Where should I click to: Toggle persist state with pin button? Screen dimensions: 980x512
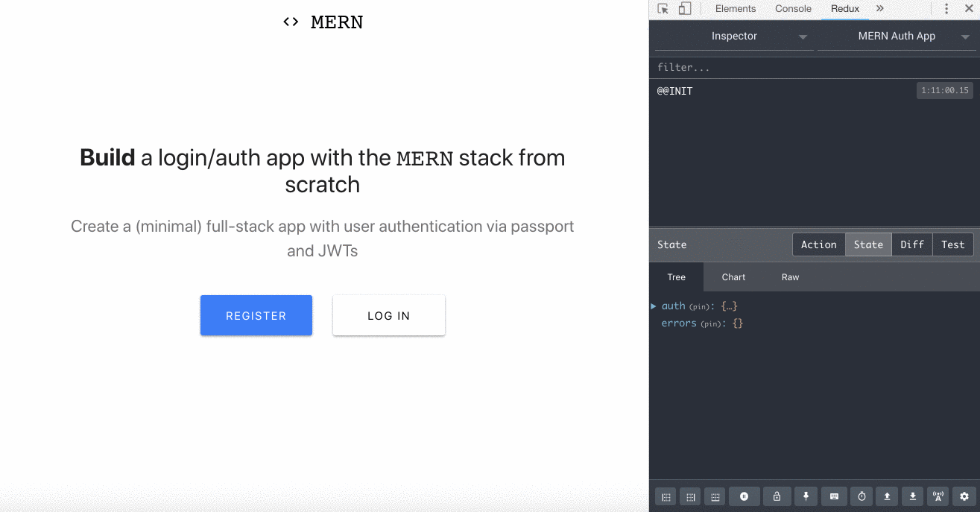click(x=806, y=496)
